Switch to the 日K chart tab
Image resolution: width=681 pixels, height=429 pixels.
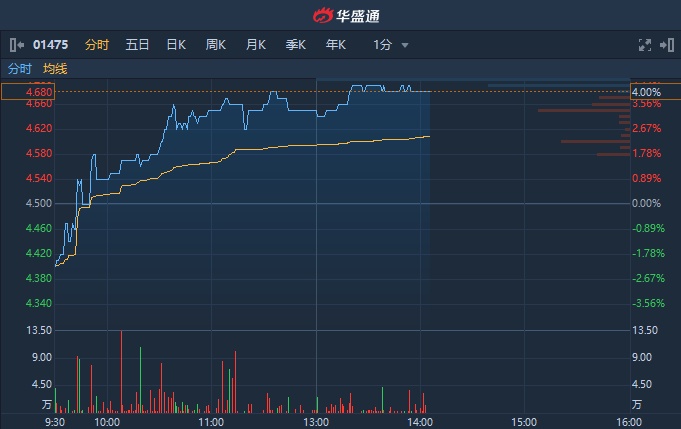coord(176,45)
